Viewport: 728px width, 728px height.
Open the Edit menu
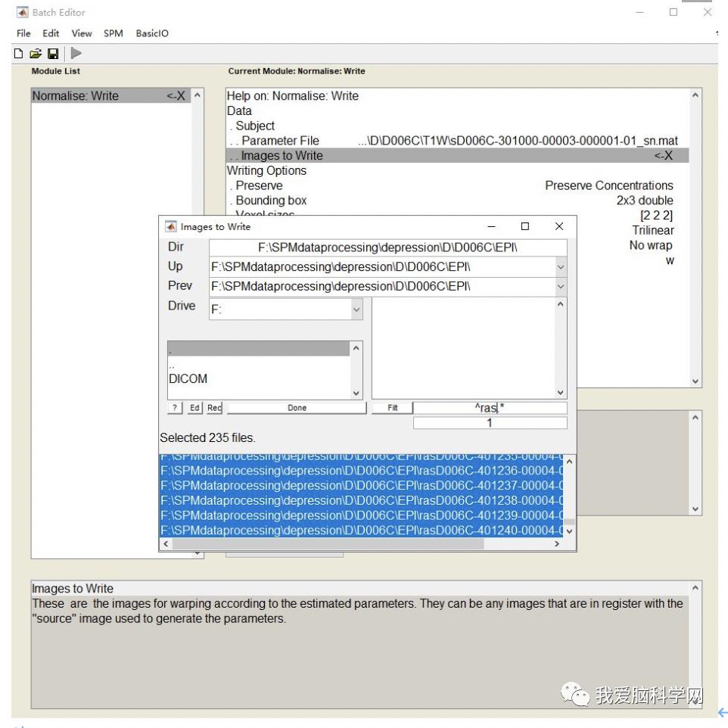(x=51, y=33)
